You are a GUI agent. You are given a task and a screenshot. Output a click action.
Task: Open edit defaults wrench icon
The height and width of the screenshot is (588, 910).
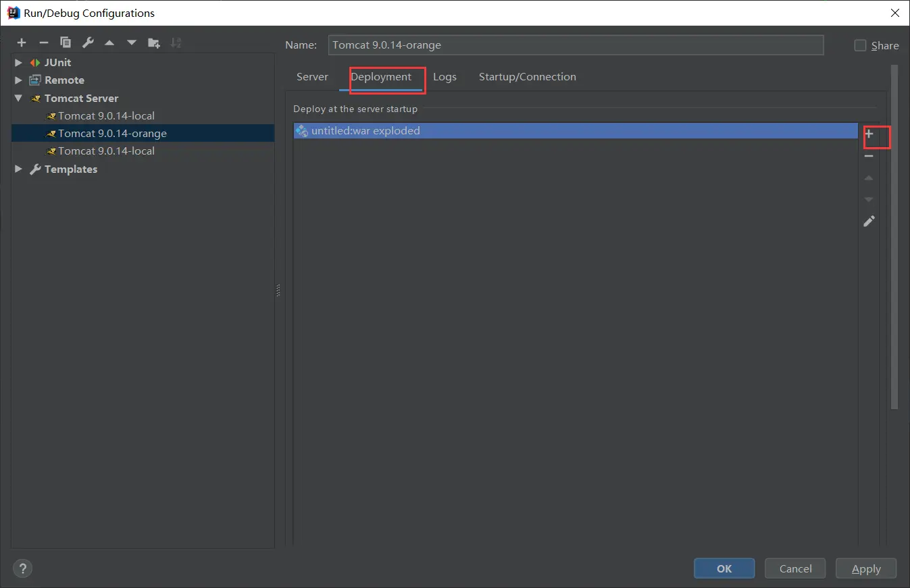88,43
